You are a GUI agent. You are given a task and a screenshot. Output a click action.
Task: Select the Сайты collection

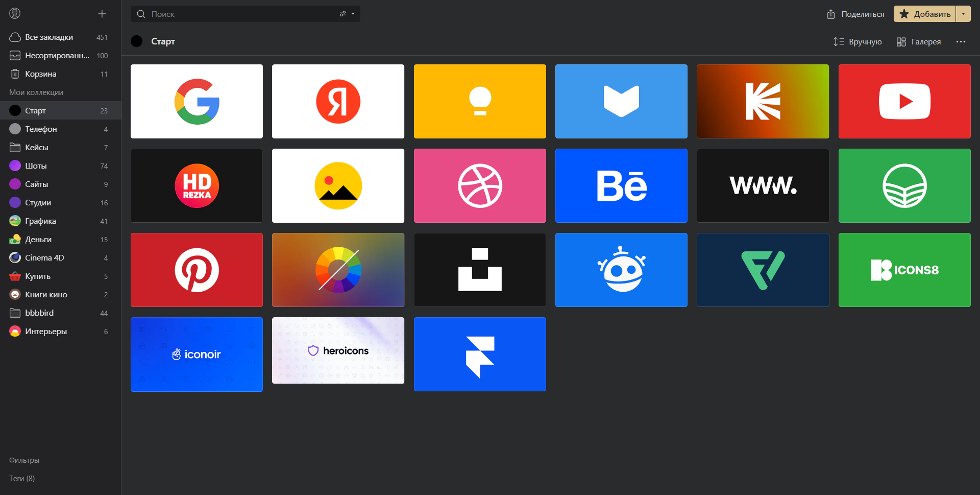[60, 184]
